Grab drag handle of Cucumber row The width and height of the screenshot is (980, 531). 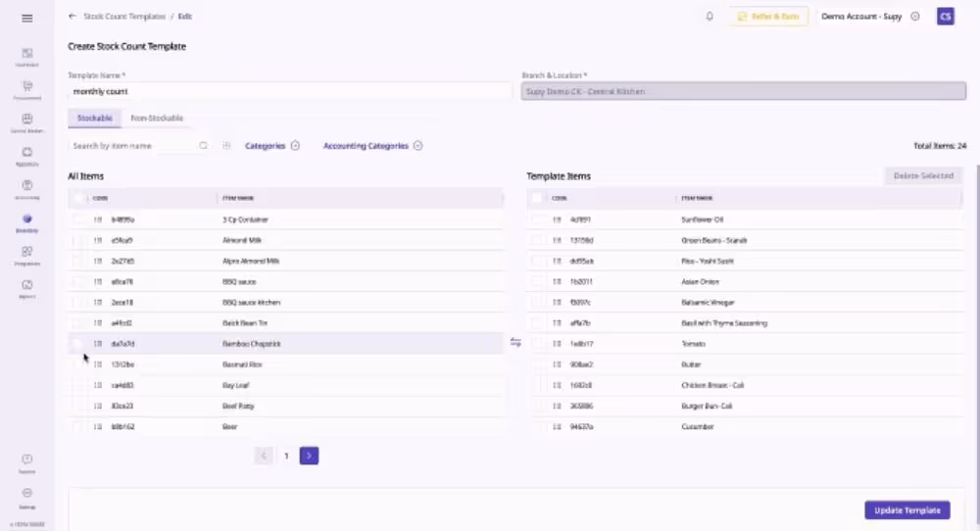point(557,427)
